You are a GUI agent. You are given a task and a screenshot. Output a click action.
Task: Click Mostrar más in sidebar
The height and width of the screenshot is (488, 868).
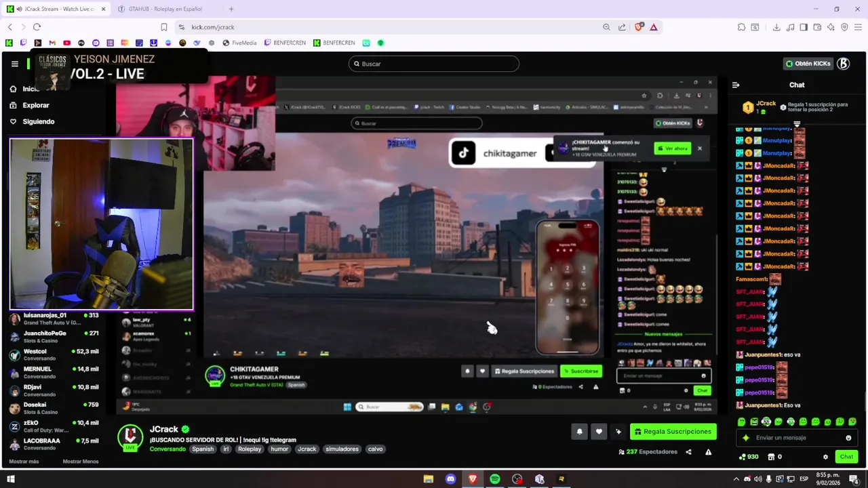pos(24,462)
